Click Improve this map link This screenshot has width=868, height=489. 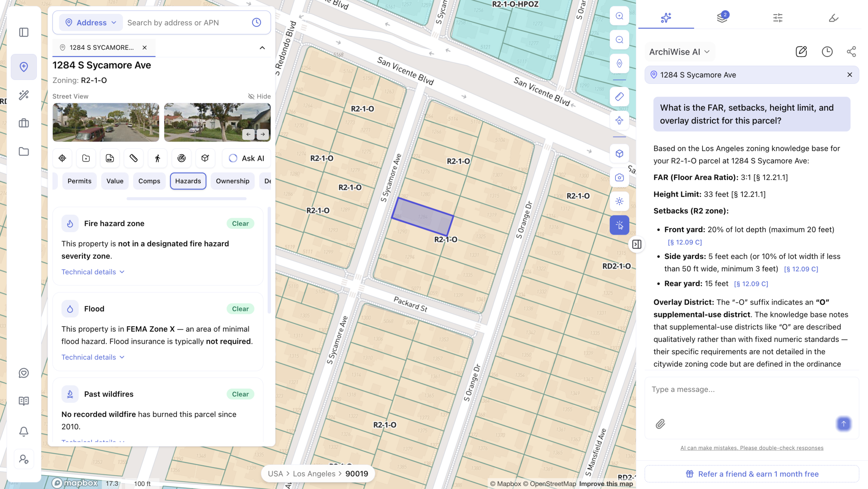click(606, 484)
